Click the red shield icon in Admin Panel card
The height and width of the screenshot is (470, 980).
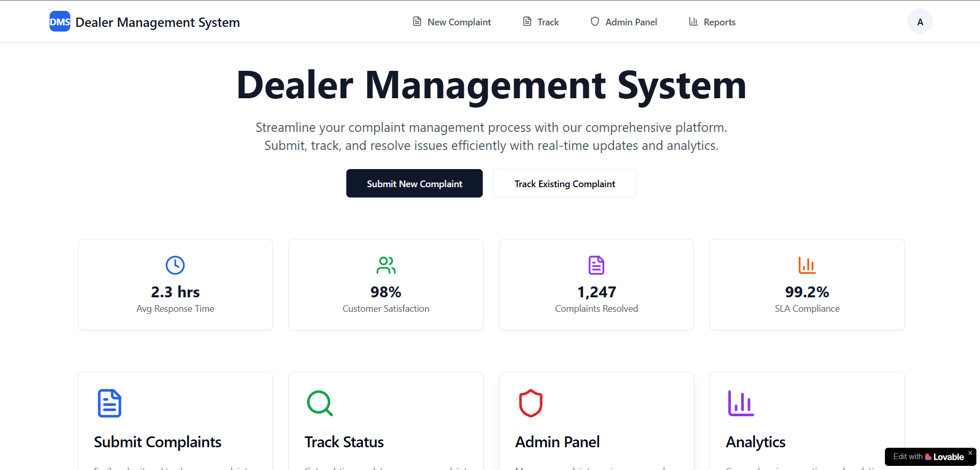531,403
